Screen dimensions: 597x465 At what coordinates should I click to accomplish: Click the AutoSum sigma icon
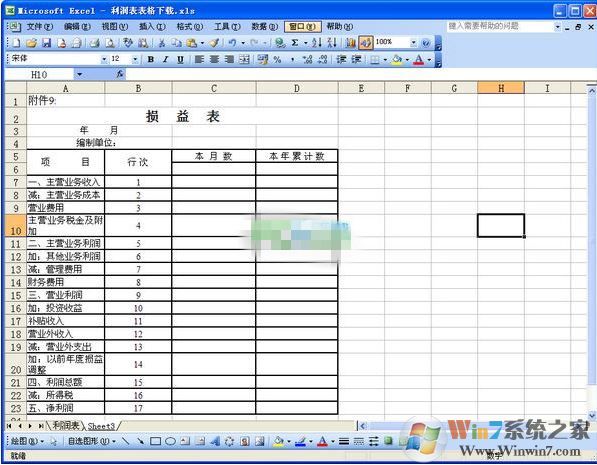tap(295, 43)
